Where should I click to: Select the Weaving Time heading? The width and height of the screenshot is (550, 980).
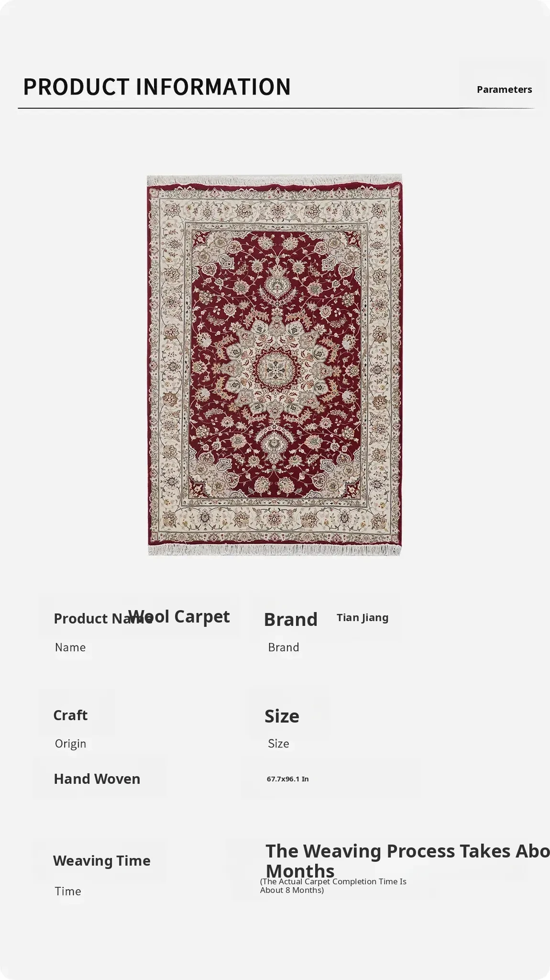102,861
